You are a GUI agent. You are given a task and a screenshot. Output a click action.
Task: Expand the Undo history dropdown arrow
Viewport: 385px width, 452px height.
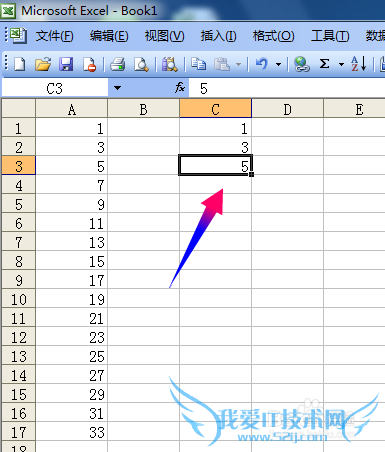(279, 64)
